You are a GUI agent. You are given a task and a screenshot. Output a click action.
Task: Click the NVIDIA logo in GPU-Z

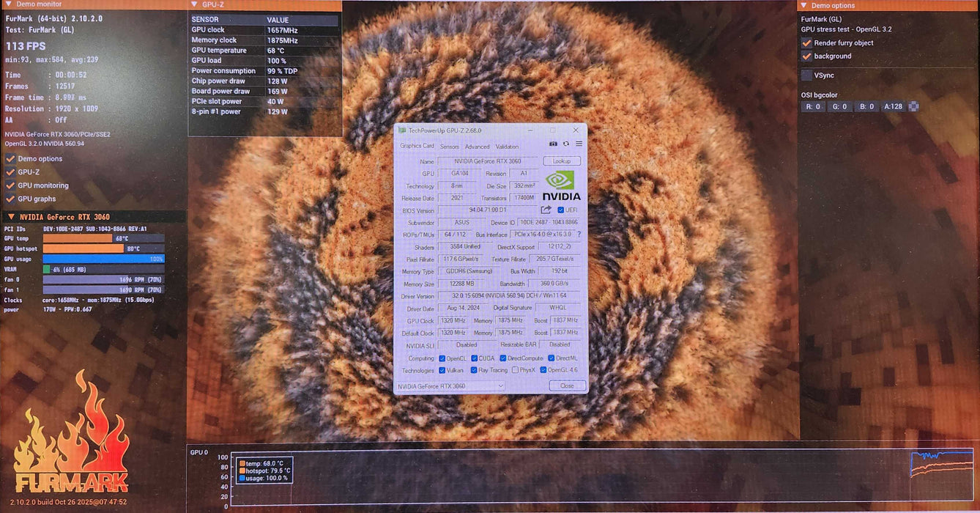561,185
